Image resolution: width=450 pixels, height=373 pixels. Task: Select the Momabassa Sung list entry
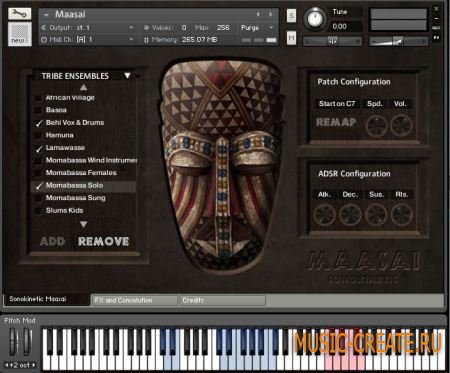click(x=76, y=198)
